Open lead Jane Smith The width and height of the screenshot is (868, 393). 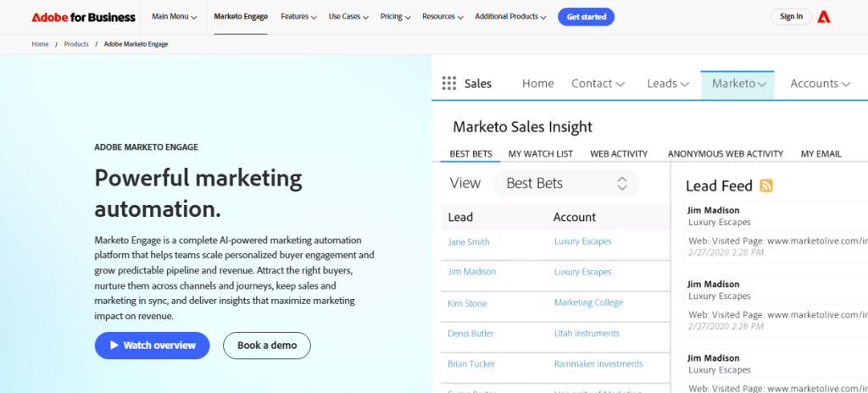(469, 242)
